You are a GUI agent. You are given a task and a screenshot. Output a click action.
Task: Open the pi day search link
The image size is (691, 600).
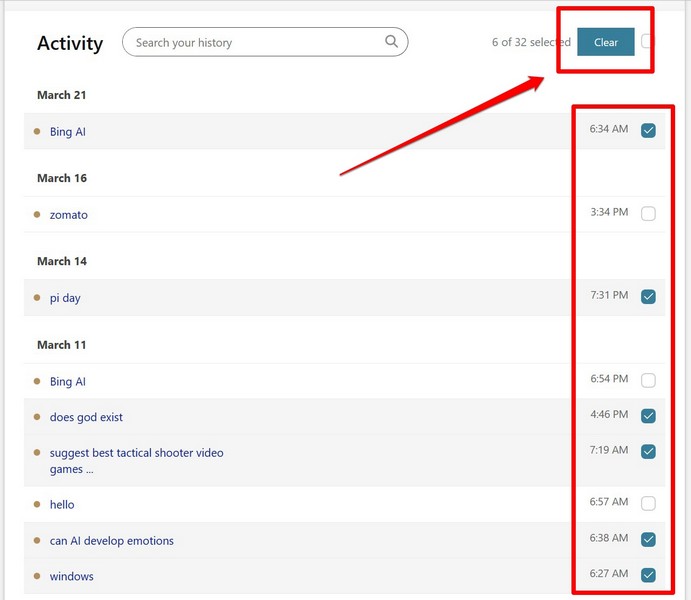pyautogui.click(x=65, y=298)
